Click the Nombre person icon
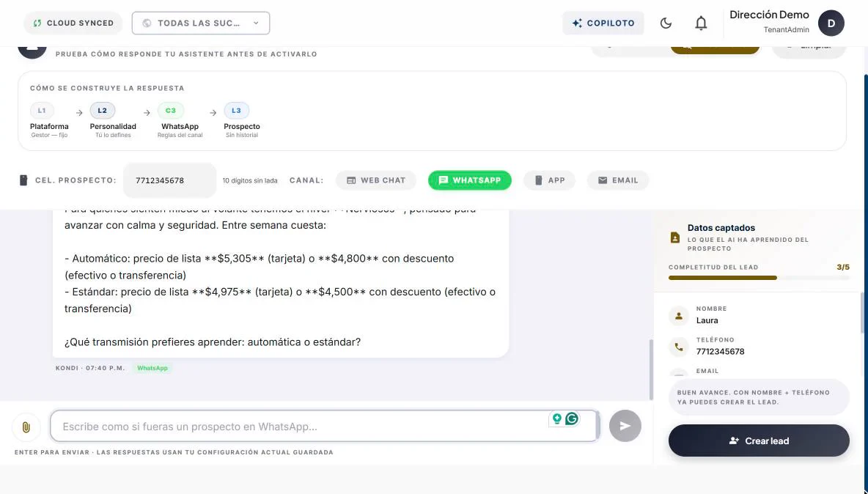Viewport: 868px width, 494px height. (679, 316)
